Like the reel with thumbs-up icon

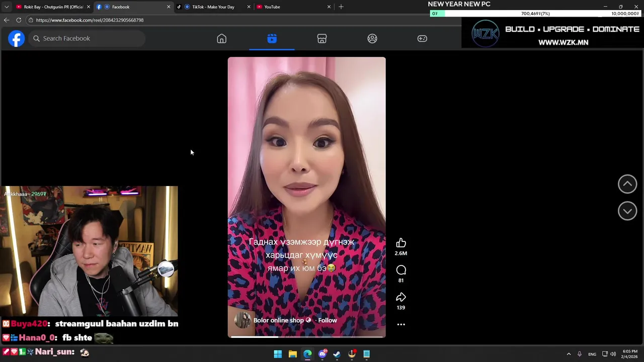pyautogui.click(x=401, y=243)
